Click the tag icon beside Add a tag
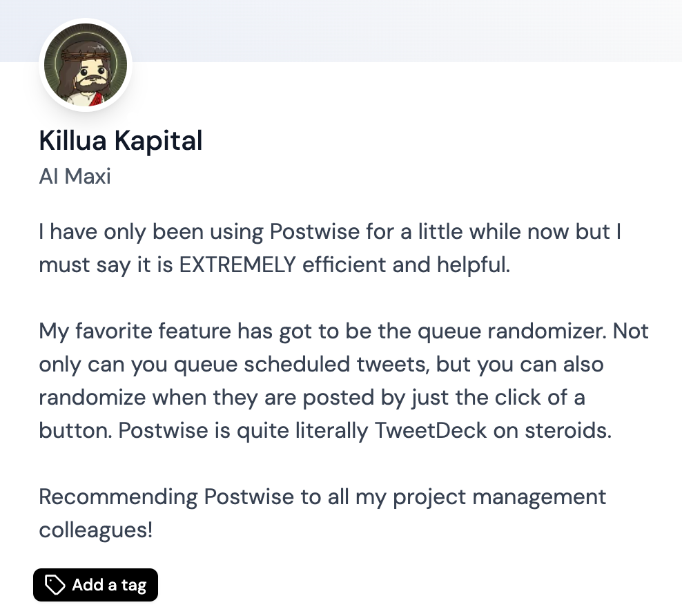Image resolution: width=682 pixels, height=616 pixels. click(x=55, y=586)
